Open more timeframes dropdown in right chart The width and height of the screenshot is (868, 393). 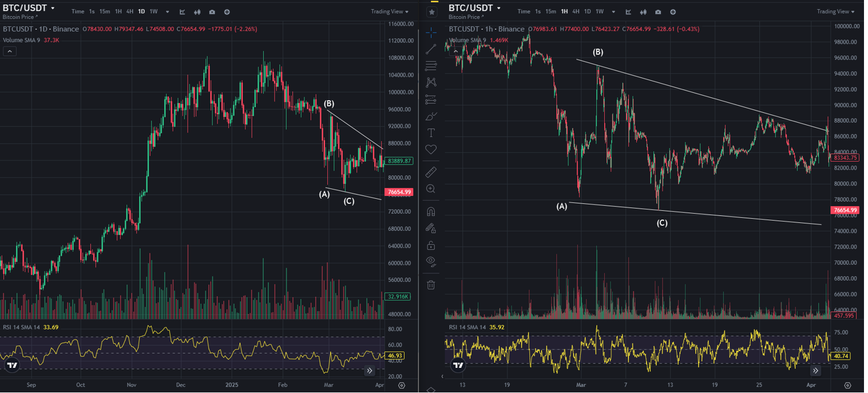[613, 11]
